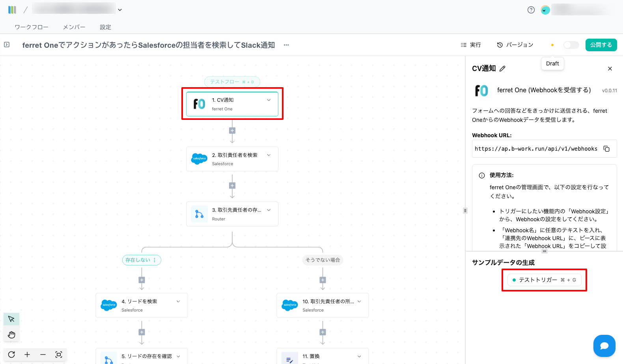Close the CV通知 side panel
Screen dimensions: 623x364
[x=610, y=69]
